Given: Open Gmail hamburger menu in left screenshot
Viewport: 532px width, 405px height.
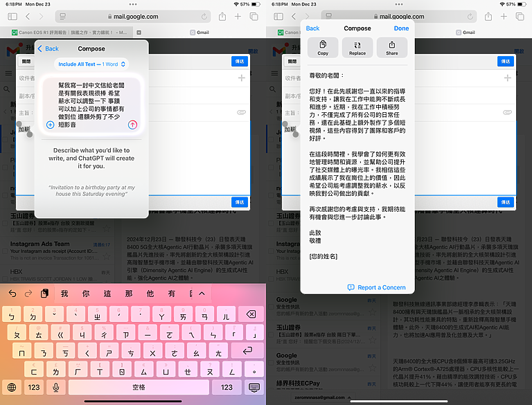Looking at the screenshot, I should click(8, 73).
